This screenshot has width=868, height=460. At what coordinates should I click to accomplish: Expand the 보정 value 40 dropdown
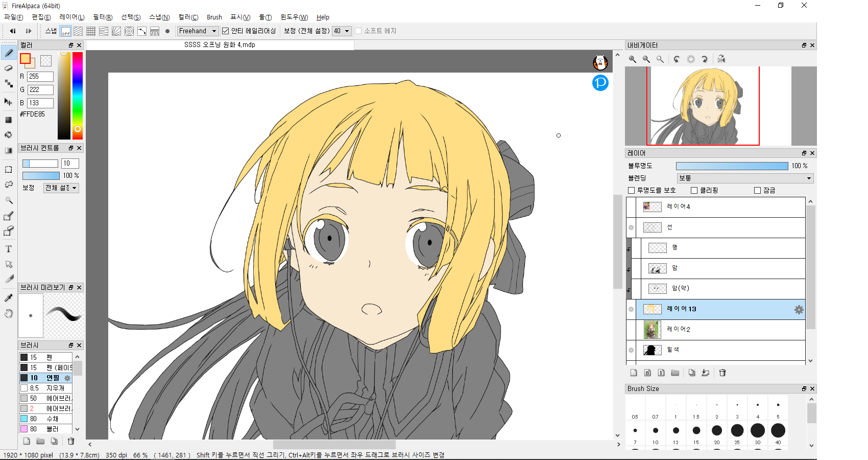(342, 31)
